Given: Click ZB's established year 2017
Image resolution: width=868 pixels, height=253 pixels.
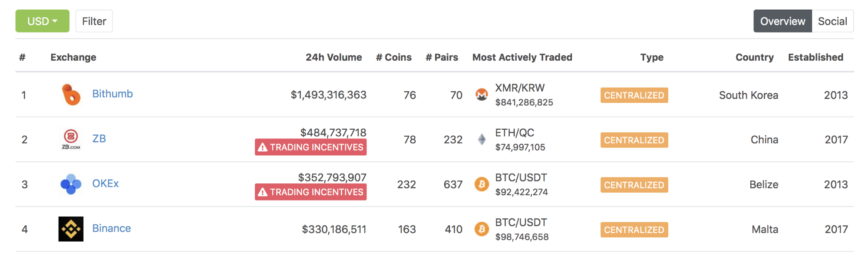Looking at the screenshot, I should [x=836, y=140].
